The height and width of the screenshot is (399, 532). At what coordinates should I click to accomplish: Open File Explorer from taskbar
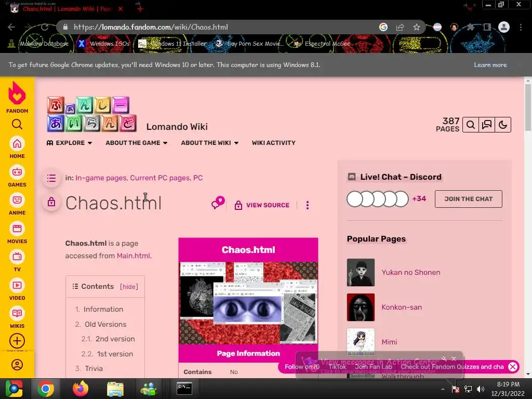pos(115,389)
